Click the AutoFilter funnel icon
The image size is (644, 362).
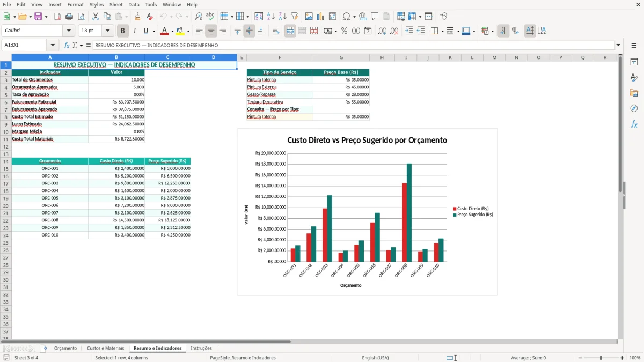pyautogui.click(x=295, y=17)
